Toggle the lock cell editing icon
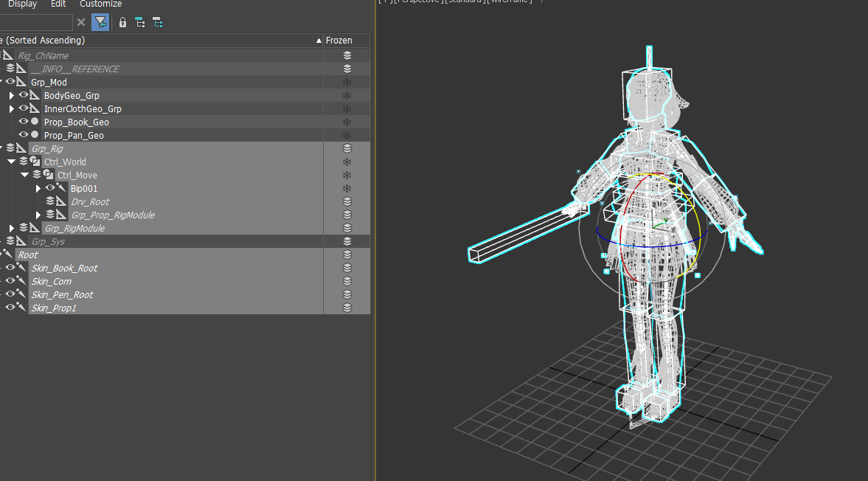This screenshot has width=868, height=481. [122, 23]
